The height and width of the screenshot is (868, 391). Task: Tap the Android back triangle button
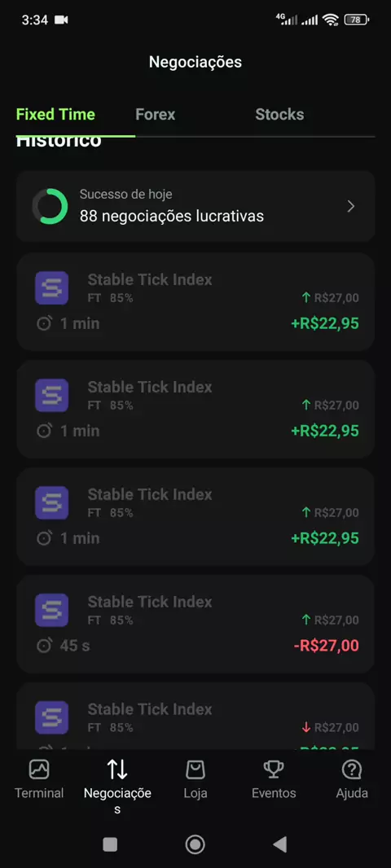280,844
